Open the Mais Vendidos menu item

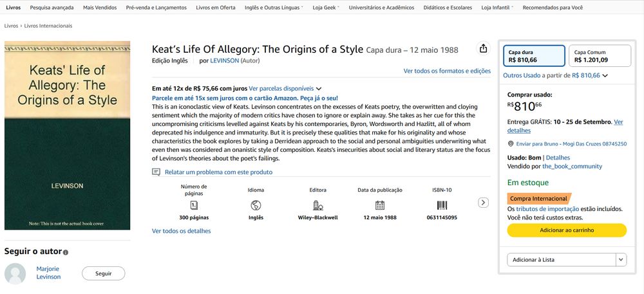[100, 7]
